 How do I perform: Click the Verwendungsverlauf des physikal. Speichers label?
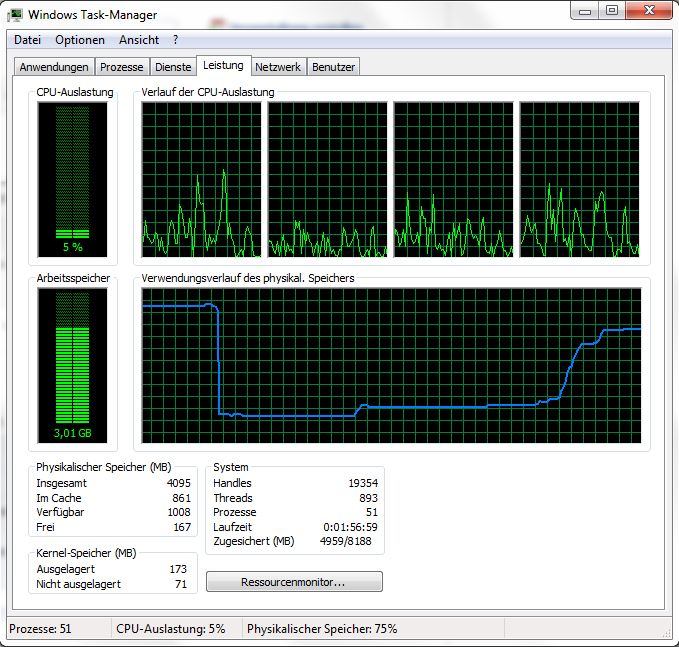point(248,278)
